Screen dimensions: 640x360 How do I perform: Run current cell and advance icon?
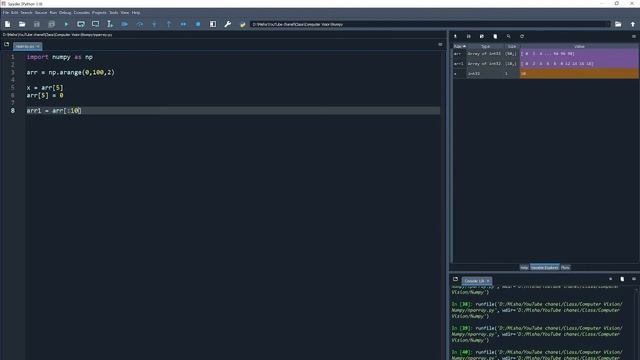tap(96, 24)
